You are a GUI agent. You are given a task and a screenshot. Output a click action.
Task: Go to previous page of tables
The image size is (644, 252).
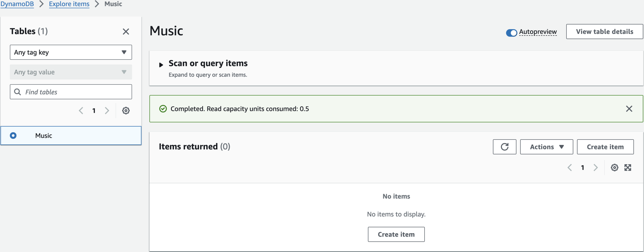81,111
